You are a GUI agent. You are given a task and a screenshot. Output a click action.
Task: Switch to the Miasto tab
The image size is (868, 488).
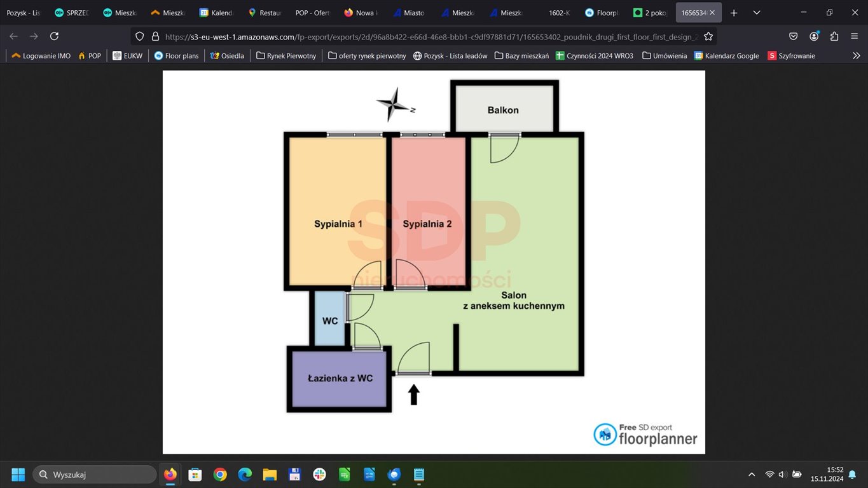coord(410,13)
